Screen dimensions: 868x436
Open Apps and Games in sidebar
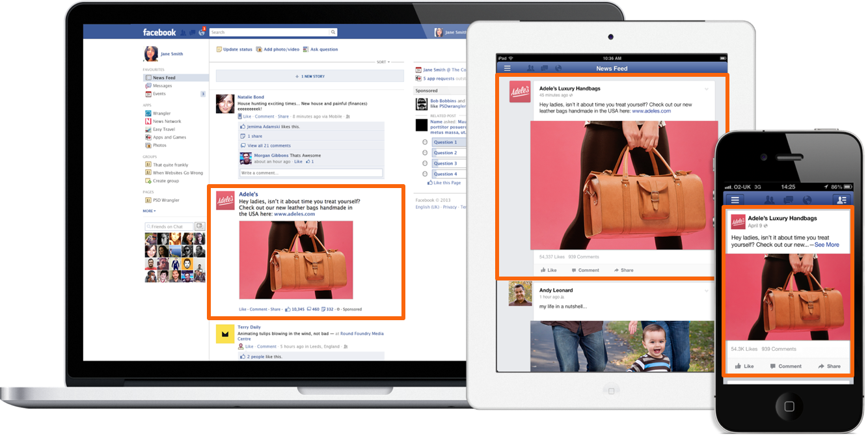click(x=166, y=137)
